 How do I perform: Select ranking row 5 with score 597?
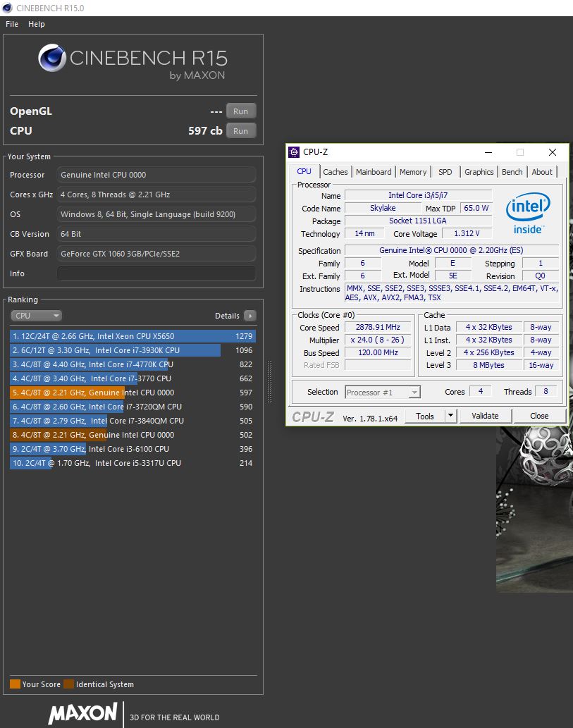133,393
